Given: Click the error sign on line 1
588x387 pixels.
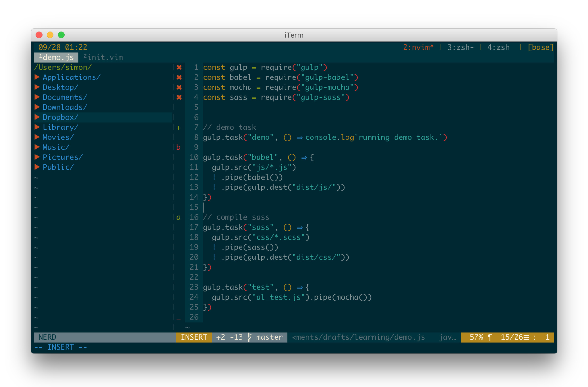Looking at the screenshot, I should [x=179, y=67].
